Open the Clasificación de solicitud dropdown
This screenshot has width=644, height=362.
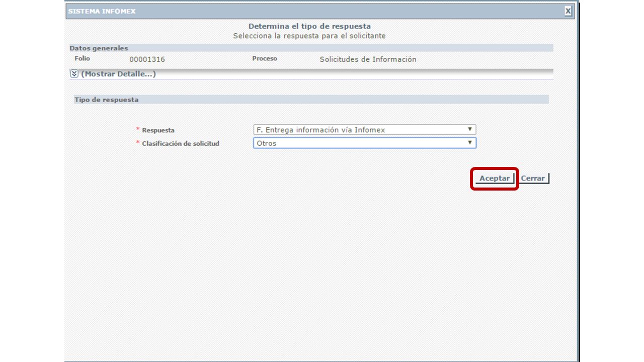pyautogui.click(x=365, y=143)
